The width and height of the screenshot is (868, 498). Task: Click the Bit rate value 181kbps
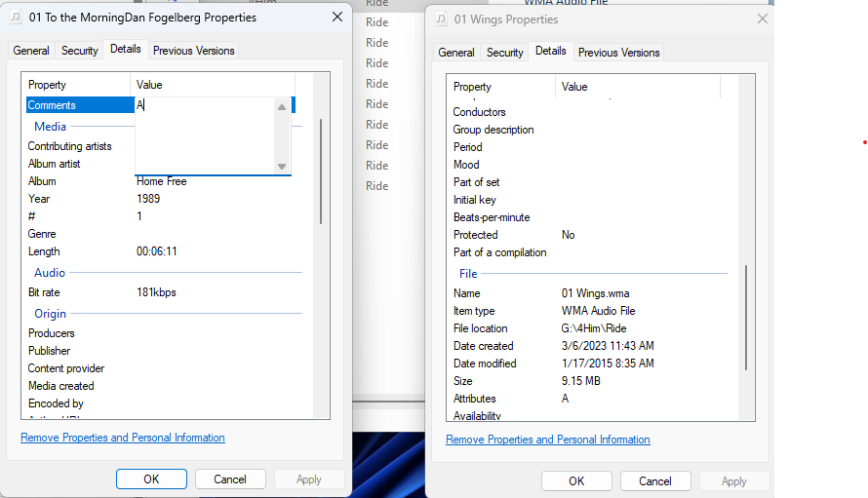pos(156,292)
